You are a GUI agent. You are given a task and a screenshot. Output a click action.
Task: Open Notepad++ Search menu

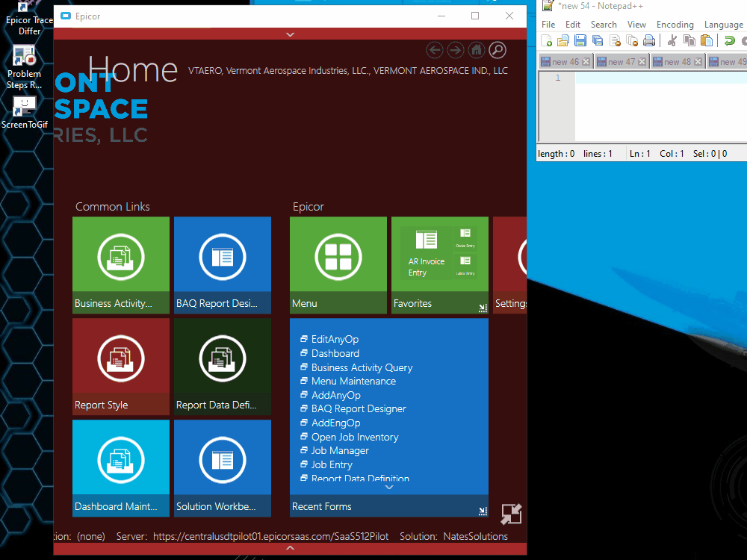[x=604, y=25]
